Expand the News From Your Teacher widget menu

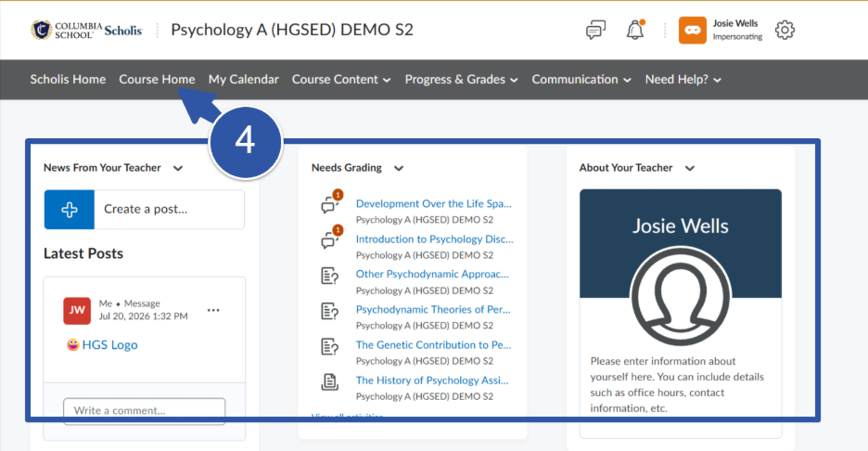click(178, 169)
